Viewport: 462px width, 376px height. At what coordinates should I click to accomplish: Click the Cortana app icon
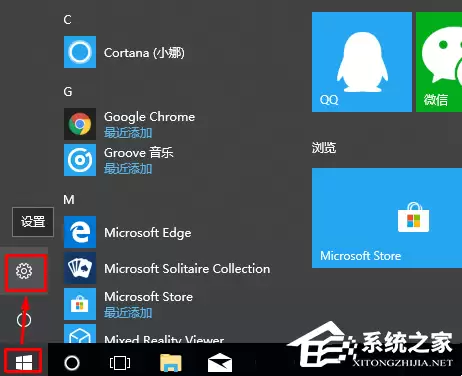(80, 52)
